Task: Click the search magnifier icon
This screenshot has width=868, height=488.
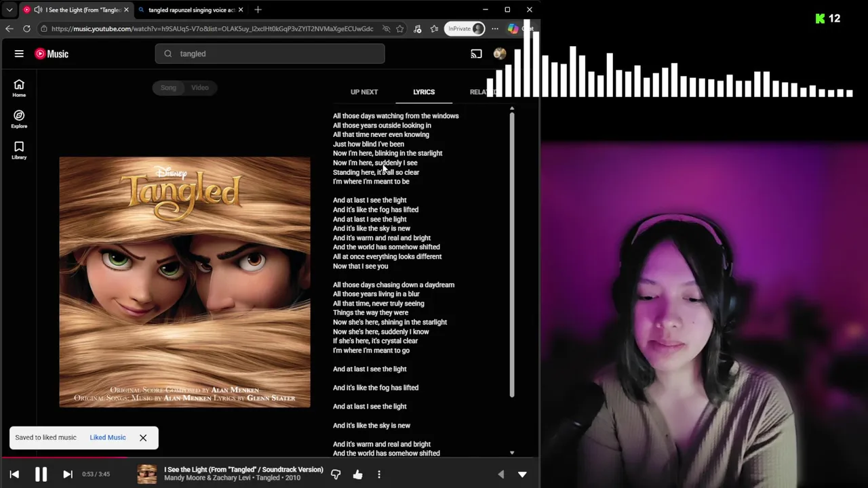Action: tap(167, 54)
